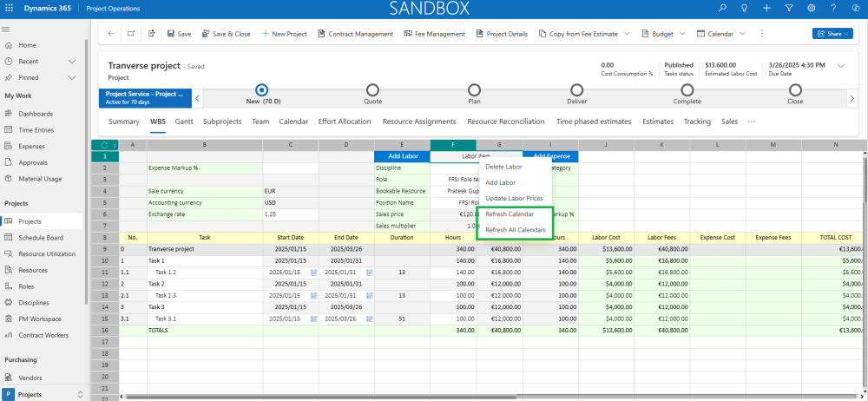The image size is (868, 401).
Task: Create a New Project
Action: pos(284,34)
